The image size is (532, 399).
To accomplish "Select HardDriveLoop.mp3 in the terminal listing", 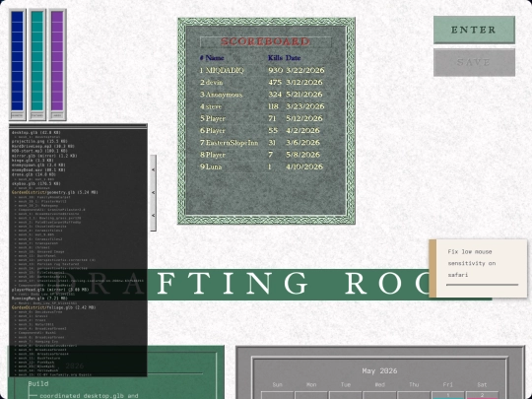I will 42,146.
